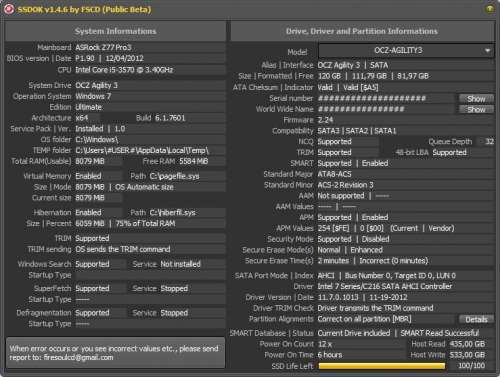Click Power On Time 6 hours value

[x=330, y=355]
